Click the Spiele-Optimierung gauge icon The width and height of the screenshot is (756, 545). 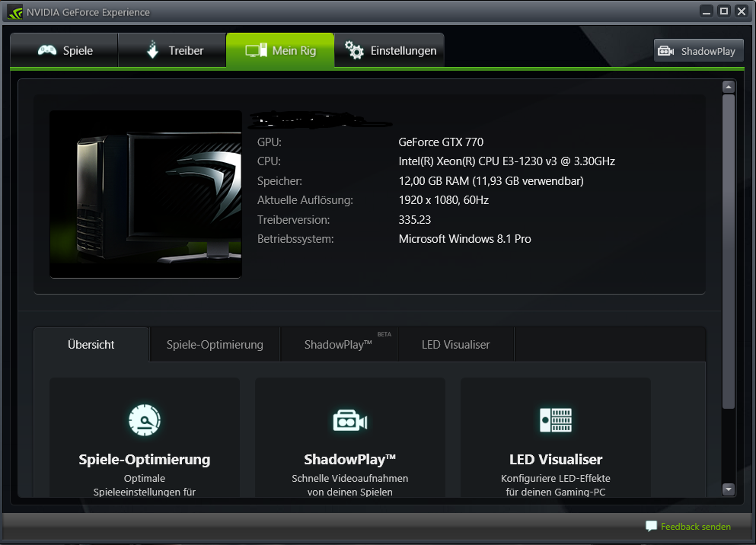pyautogui.click(x=145, y=419)
